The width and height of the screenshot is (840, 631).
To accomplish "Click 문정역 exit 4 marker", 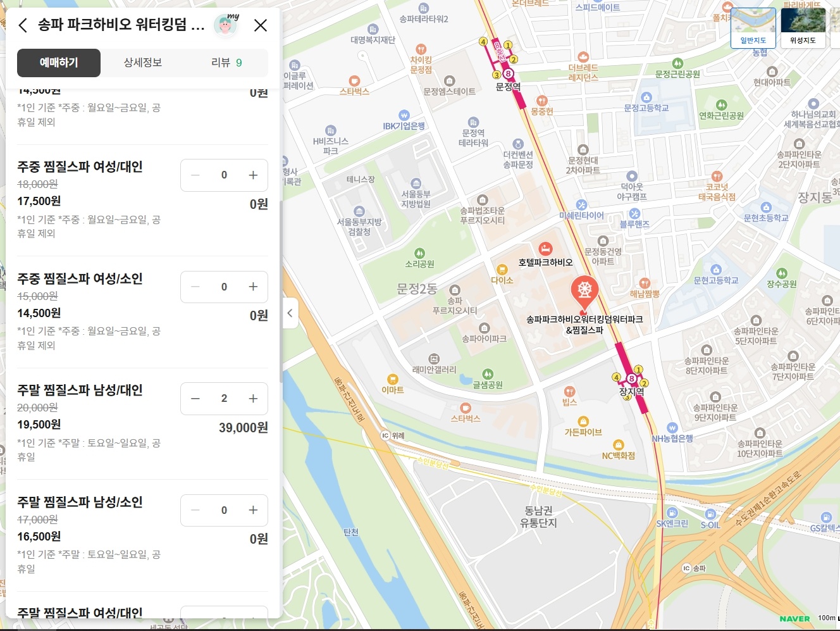I will (483, 42).
